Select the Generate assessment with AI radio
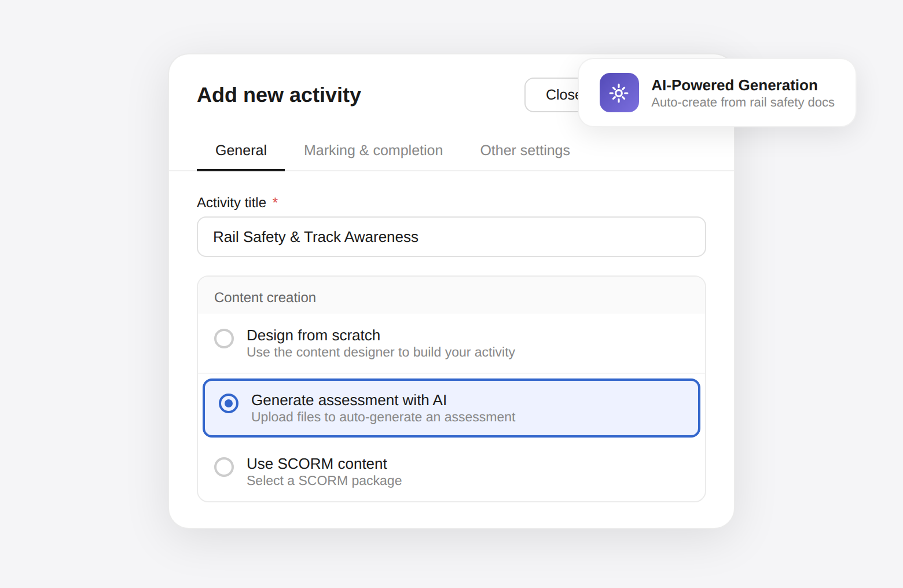The image size is (903, 588). click(229, 403)
